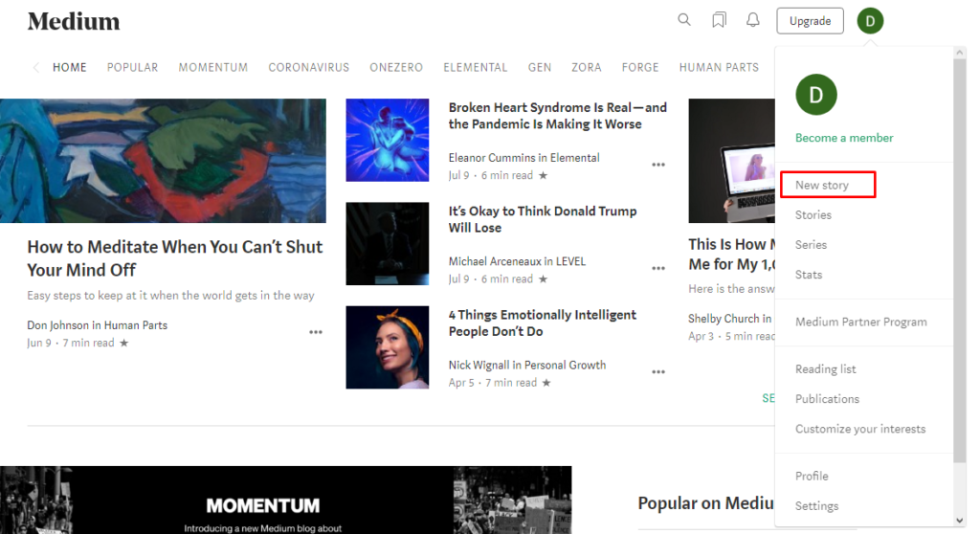Viewport: 980px width, 534px height.
Task: Switch to the FORGE tab
Action: [x=640, y=68]
